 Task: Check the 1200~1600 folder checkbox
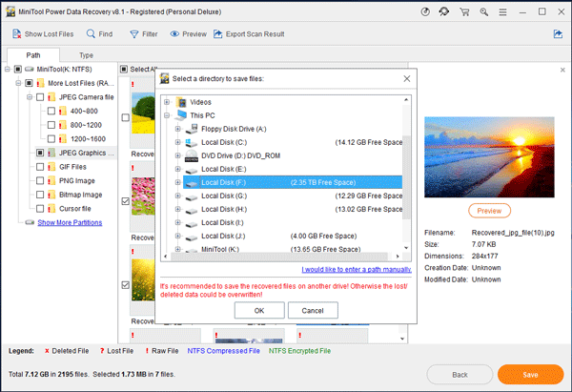click(x=51, y=138)
